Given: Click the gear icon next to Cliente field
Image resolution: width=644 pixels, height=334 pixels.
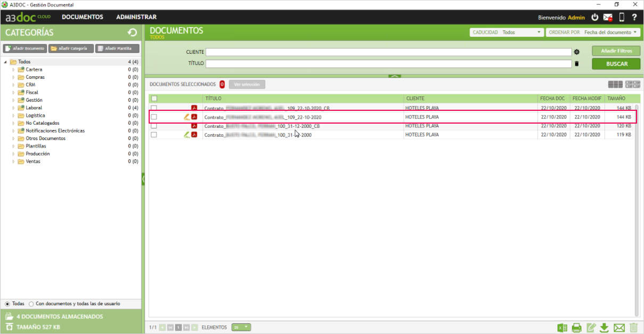Looking at the screenshot, I should [576, 52].
